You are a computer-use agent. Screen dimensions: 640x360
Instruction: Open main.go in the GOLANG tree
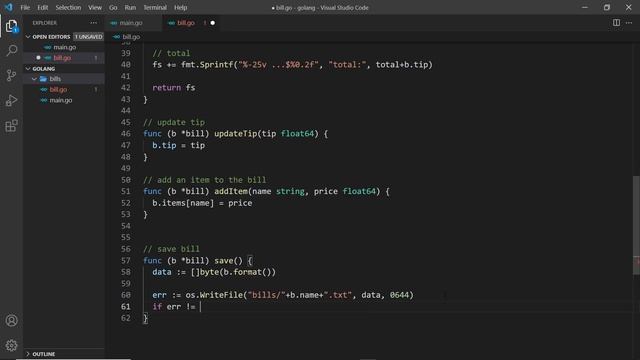click(64, 100)
